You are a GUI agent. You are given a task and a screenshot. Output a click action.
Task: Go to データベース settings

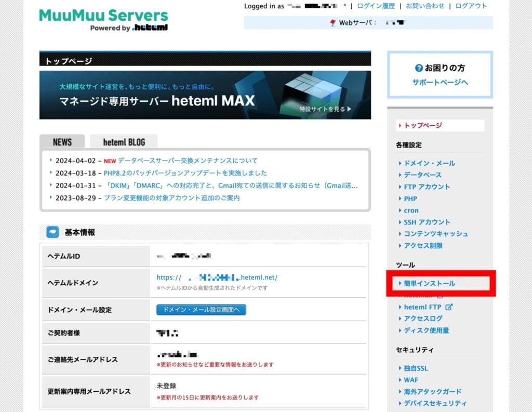click(x=422, y=175)
